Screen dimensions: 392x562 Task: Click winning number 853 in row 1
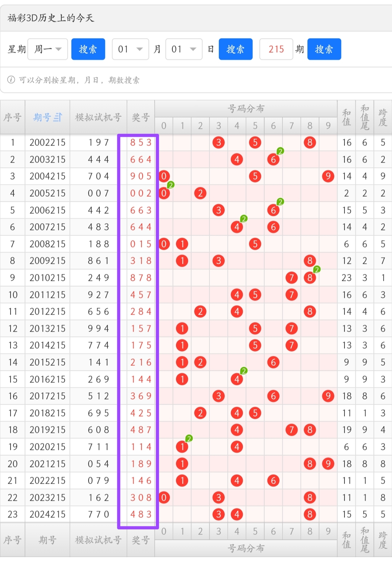[x=141, y=143]
